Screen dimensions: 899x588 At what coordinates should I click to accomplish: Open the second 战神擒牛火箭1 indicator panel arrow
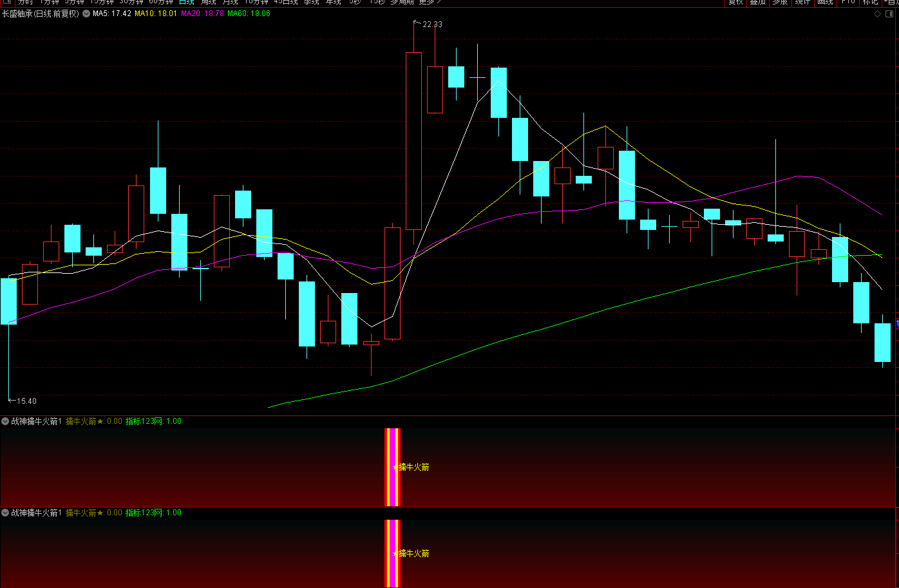click(5, 513)
